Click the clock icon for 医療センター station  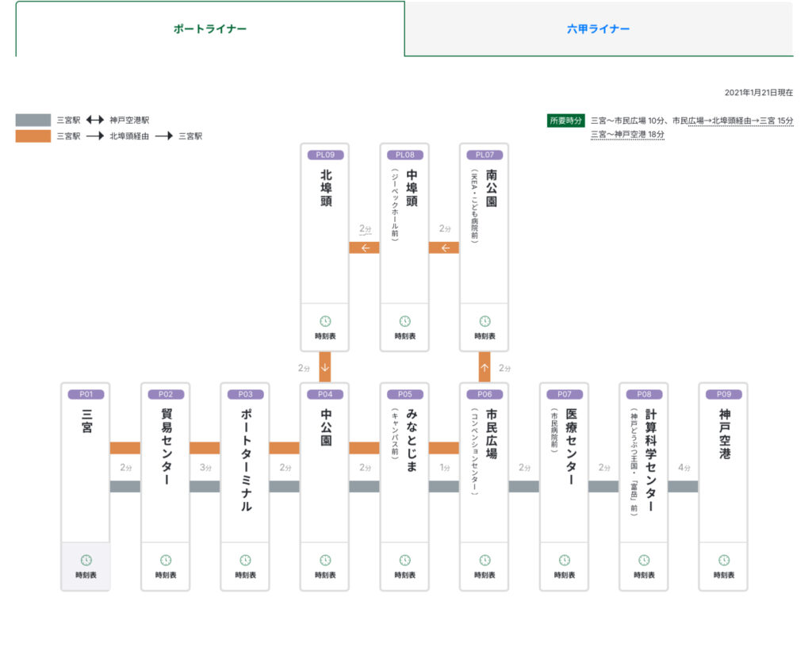point(564,561)
